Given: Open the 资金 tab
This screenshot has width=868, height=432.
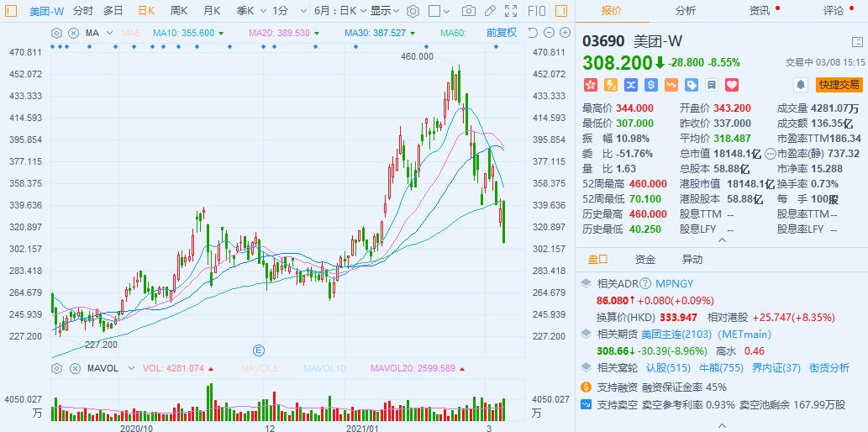Looking at the screenshot, I should pyautogui.click(x=645, y=260).
